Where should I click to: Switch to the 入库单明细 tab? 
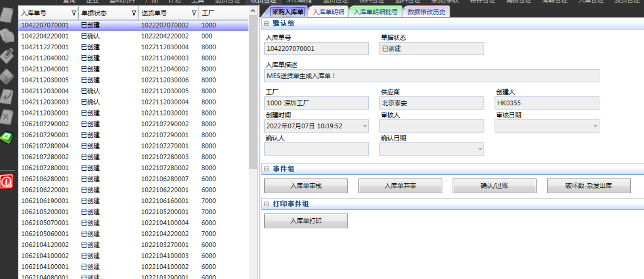(x=328, y=12)
